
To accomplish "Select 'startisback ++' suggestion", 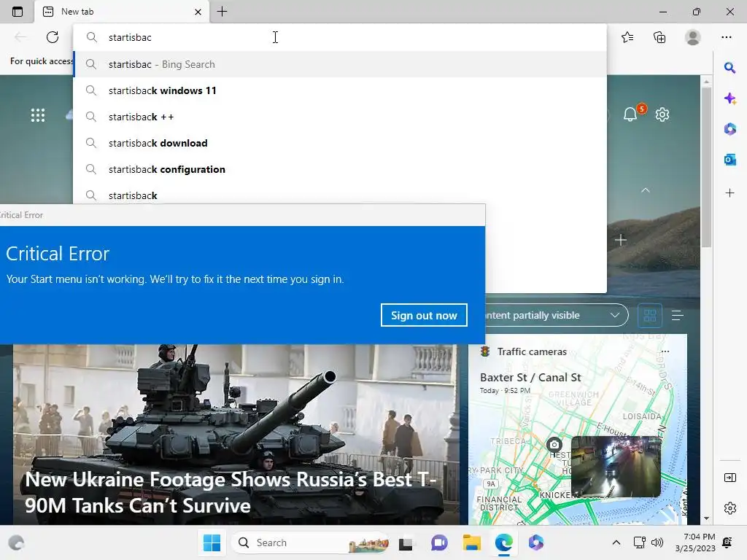I will click(340, 117).
